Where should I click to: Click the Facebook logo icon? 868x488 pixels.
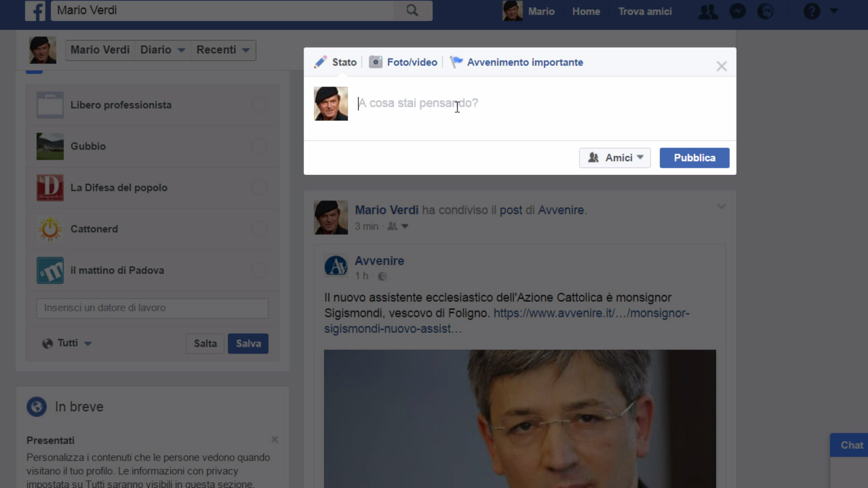(x=35, y=11)
